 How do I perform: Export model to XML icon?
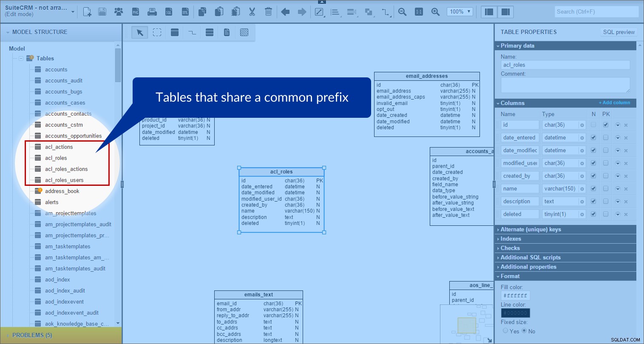click(185, 12)
